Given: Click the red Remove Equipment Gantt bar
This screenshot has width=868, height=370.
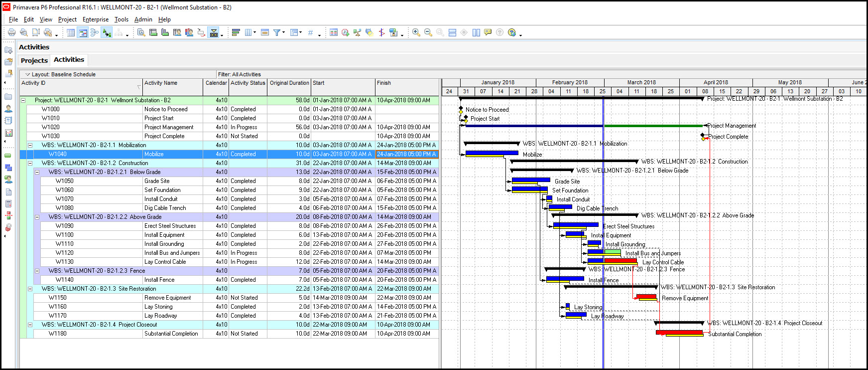Looking at the screenshot, I should click(x=647, y=297).
